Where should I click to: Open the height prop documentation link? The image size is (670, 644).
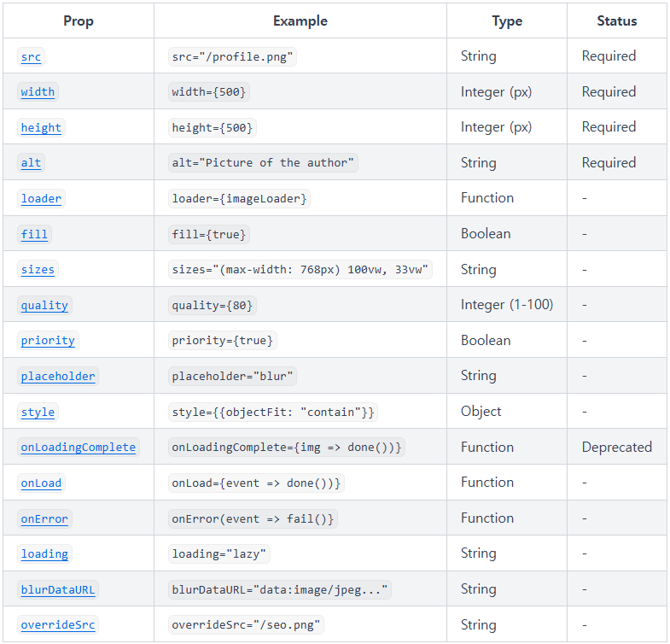(x=41, y=127)
